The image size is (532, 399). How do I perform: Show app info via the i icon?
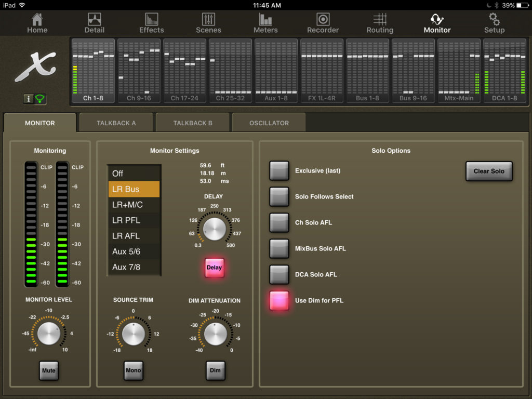click(29, 99)
